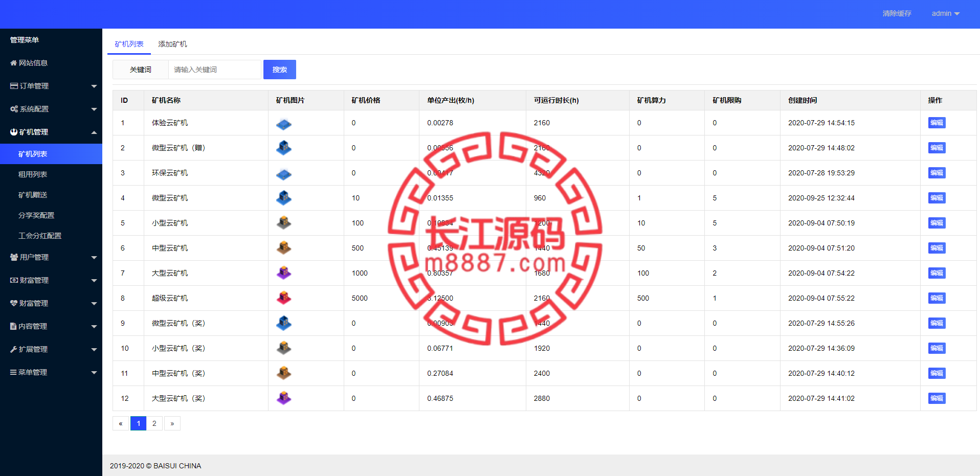Click the money icon beside first 财富管理
Screen dimensions: 980x476
(14, 280)
